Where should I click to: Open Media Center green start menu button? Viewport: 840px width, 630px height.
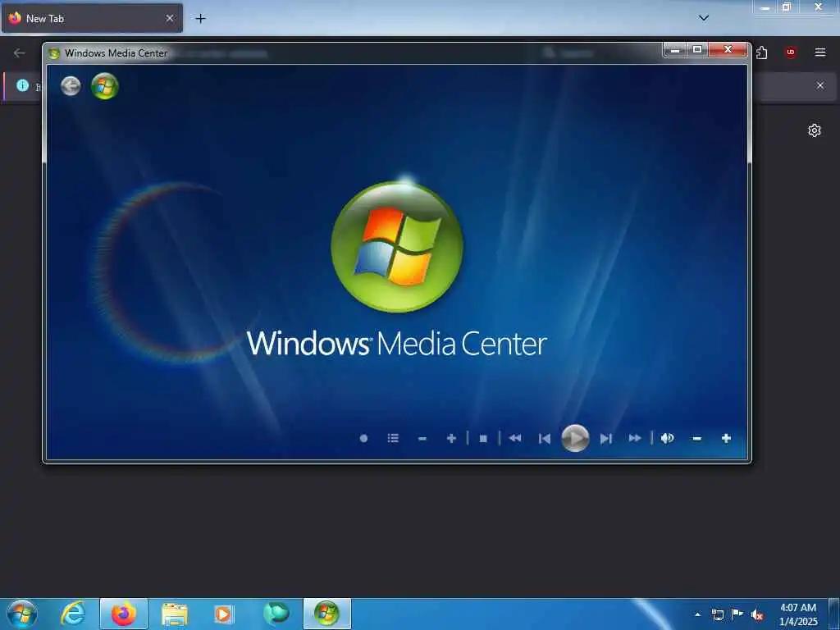coord(104,86)
